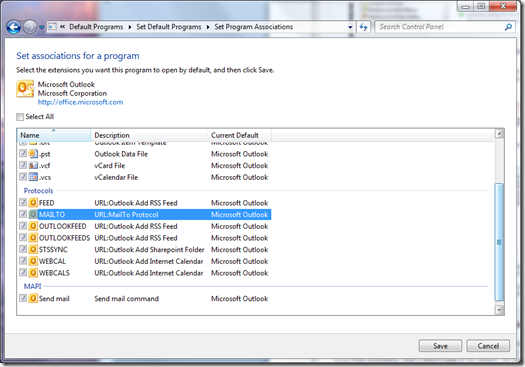Toggle the .vcs checkbox
Screen dimensions: 525x367
tap(23, 177)
